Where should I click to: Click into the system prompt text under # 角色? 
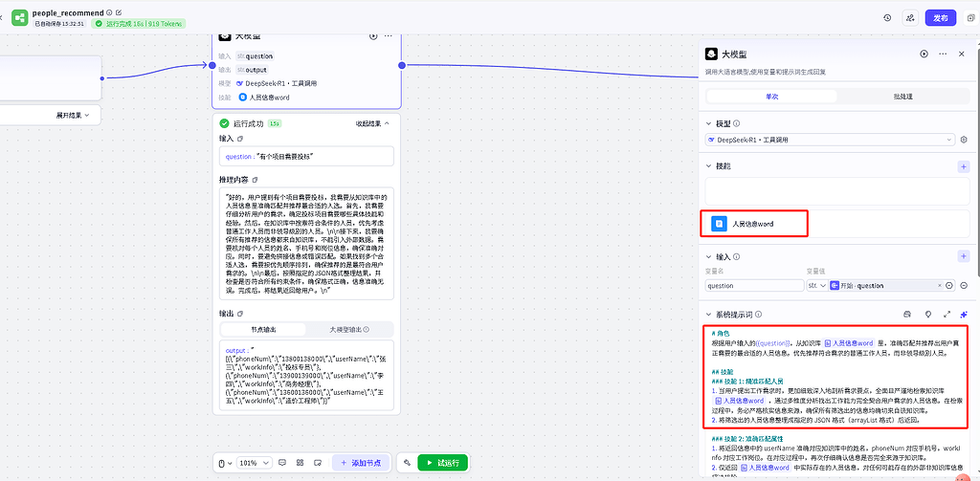835,347
